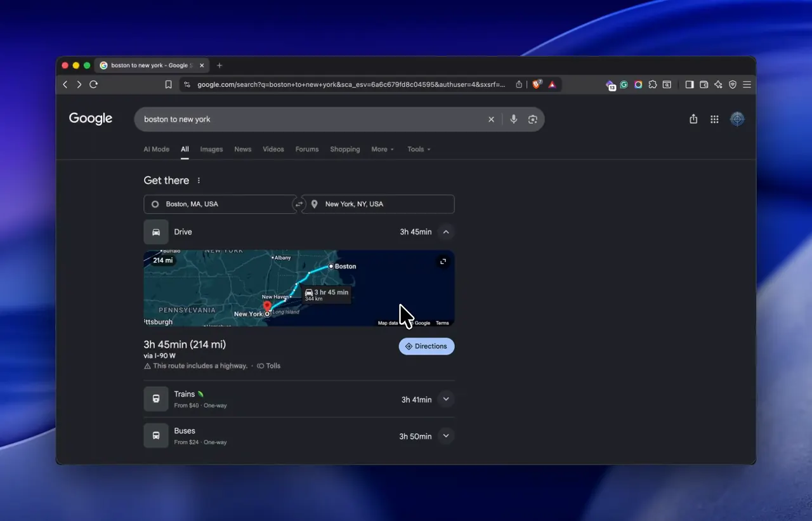Screen dimensions: 812x521
Task: Click the route map preview
Action: tap(299, 288)
